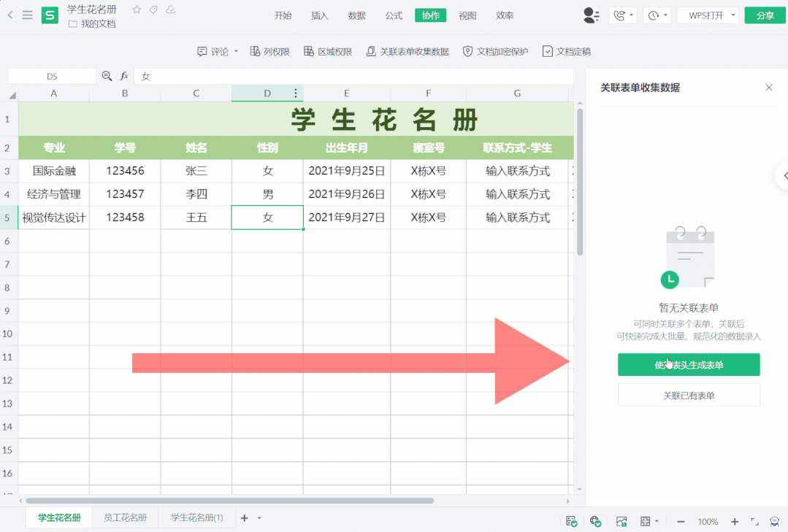Open the 我的文档 folder location
The height and width of the screenshot is (532, 788).
pos(93,23)
